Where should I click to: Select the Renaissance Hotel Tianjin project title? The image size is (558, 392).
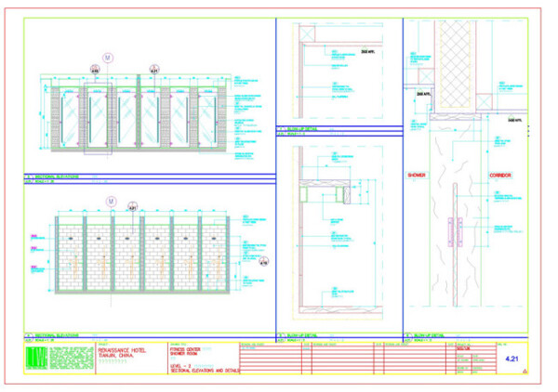(x=122, y=353)
